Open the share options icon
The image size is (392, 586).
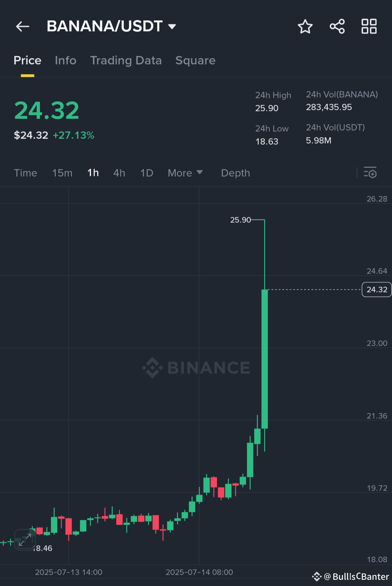pyautogui.click(x=337, y=26)
